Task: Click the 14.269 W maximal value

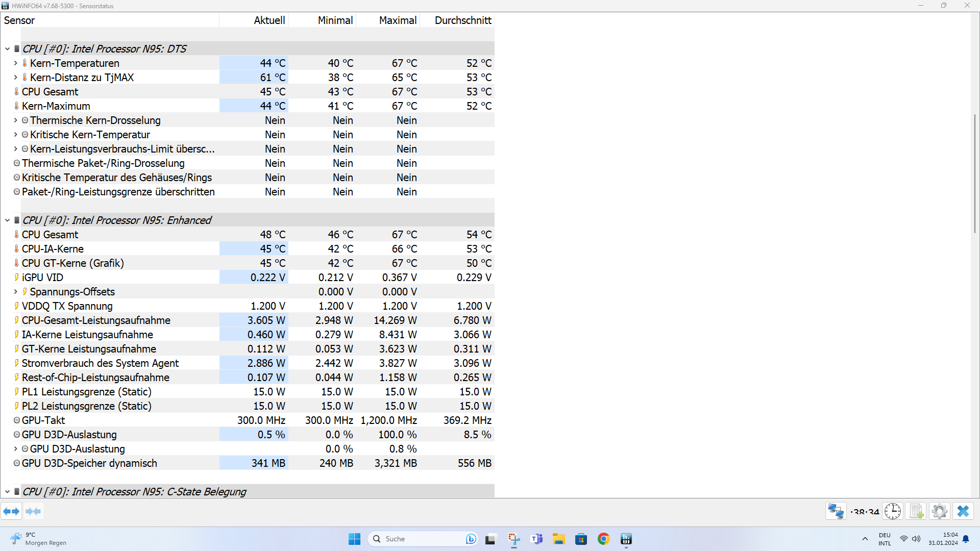Action: (x=395, y=320)
